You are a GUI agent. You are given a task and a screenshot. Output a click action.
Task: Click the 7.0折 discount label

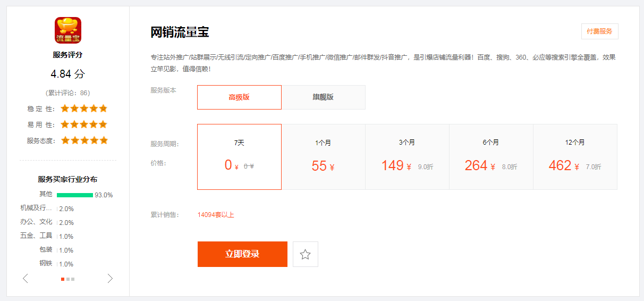coord(594,166)
